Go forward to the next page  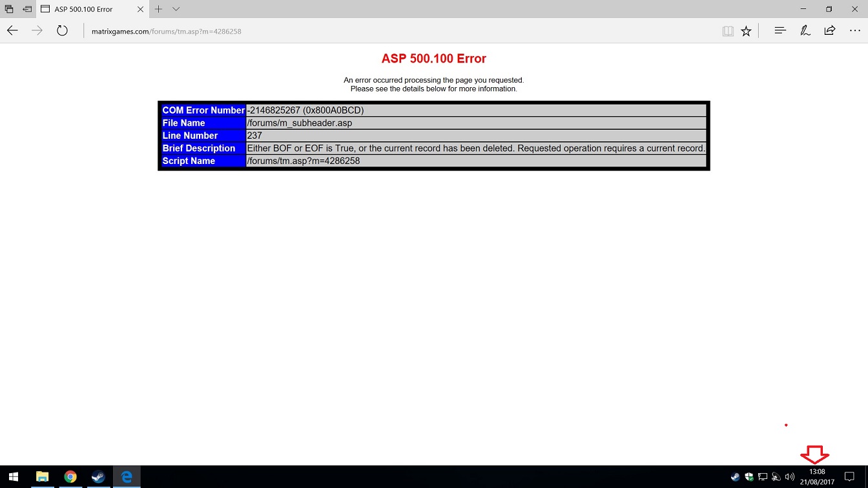point(37,30)
